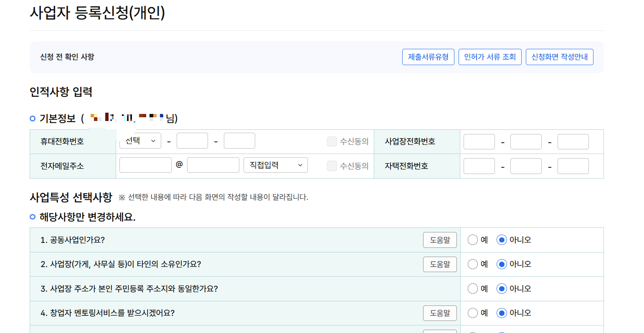Click the 인적사항 입력 heading
This screenshot has width=644, height=333.
pos(61,92)
